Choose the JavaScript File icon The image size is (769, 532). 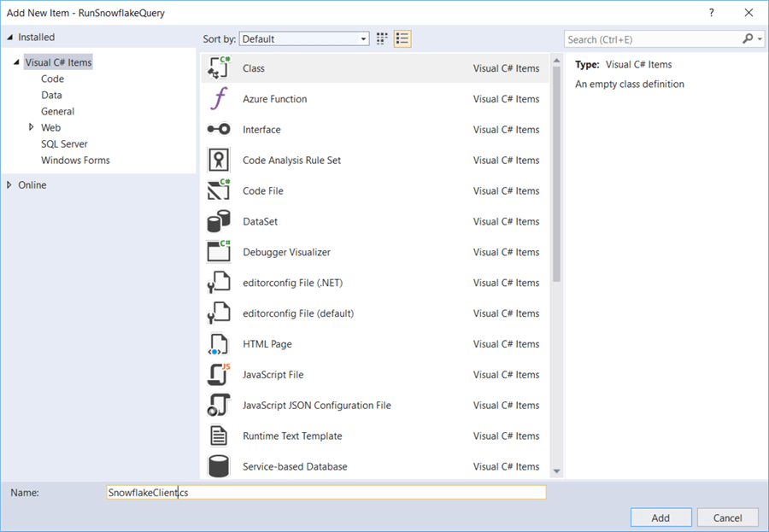coord(219,375)
